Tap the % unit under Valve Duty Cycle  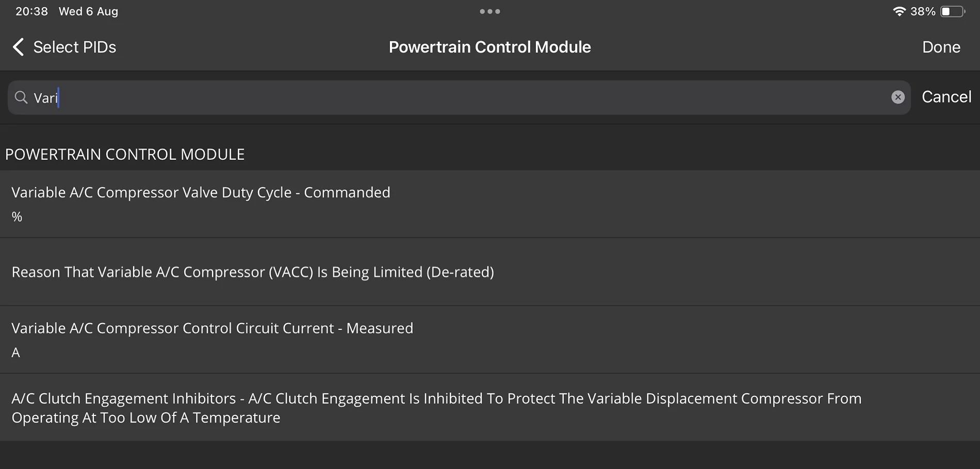(x=17, y=217)
